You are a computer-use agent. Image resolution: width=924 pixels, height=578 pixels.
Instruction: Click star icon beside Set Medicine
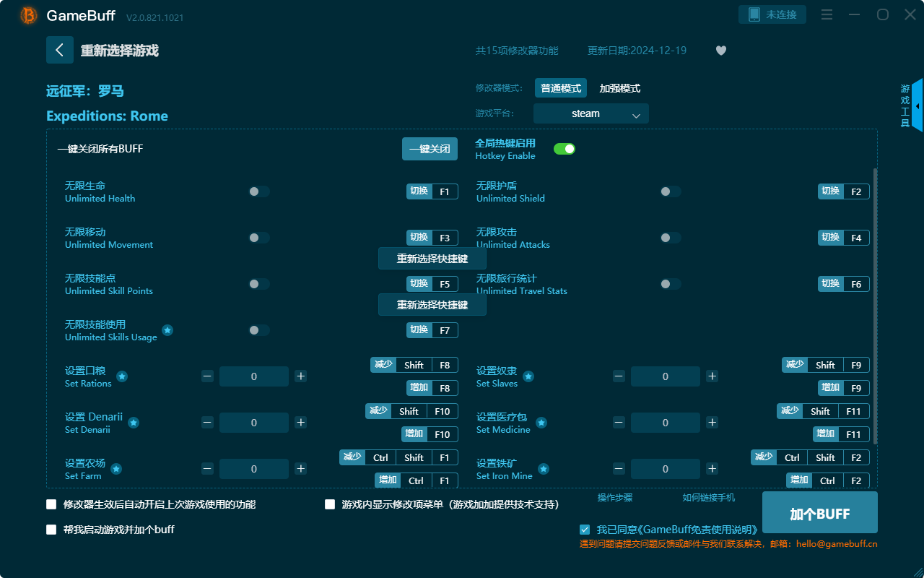pyautogui.click(x=541, y=423)
